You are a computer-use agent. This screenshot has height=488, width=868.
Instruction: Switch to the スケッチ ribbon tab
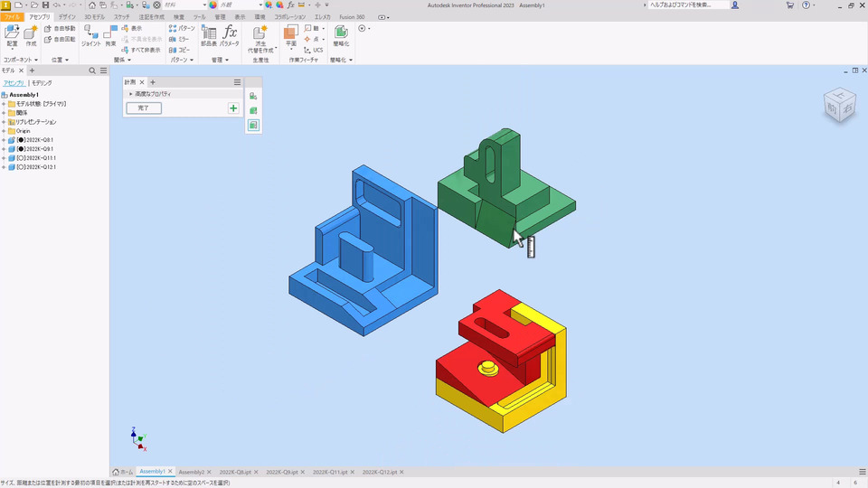pos(122,17)
